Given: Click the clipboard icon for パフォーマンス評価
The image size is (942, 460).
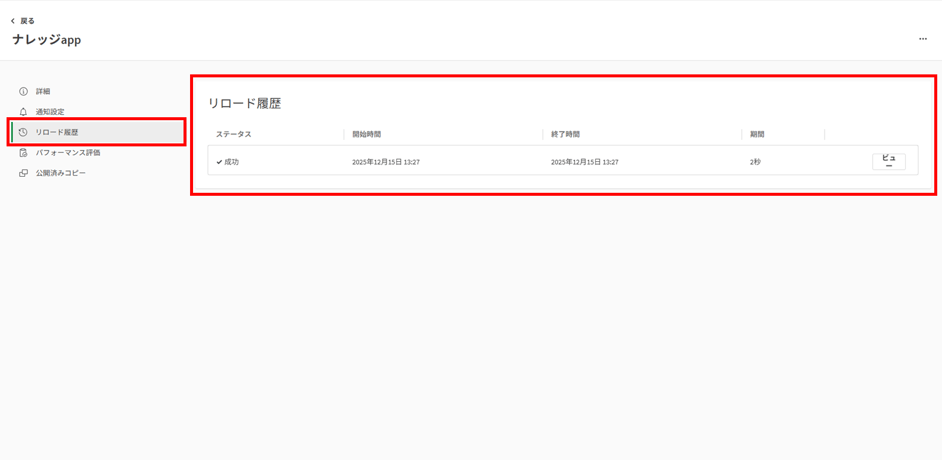Looking at the screenshot, I should click(x=24, y=153).
